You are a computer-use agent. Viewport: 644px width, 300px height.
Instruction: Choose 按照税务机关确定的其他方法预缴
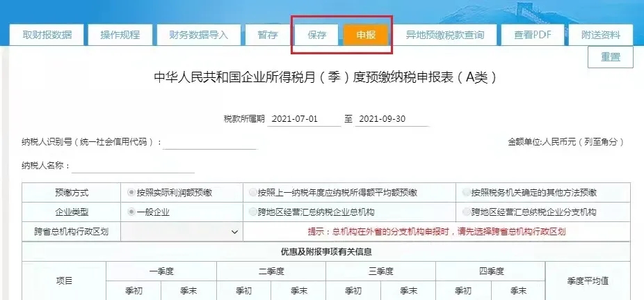(467, 193)
